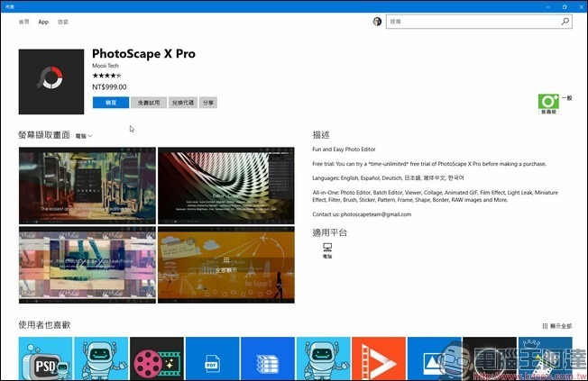Click the green 普遍級 age rating badge
Viewport: 588px width, 381px height.
(x=548, y=104)
